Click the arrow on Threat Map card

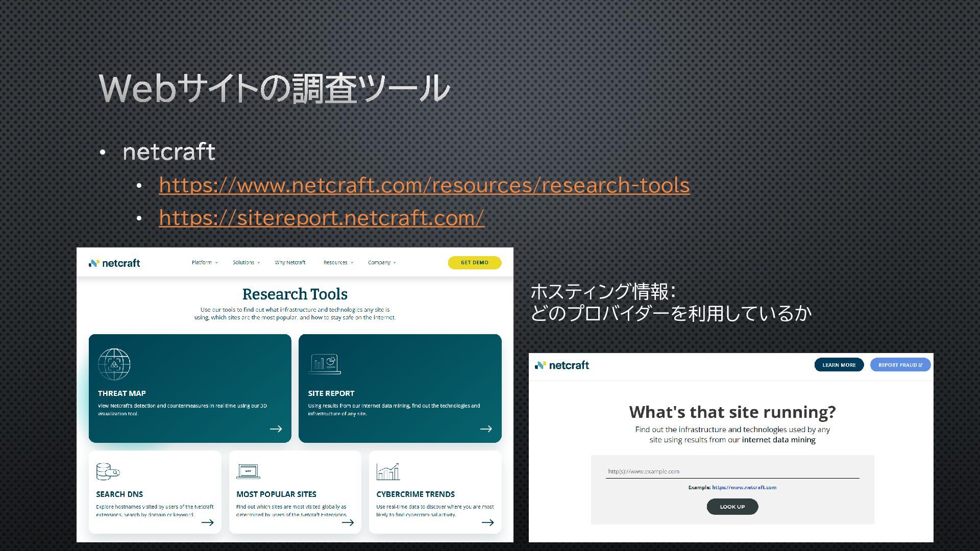[x=276, y=429]
